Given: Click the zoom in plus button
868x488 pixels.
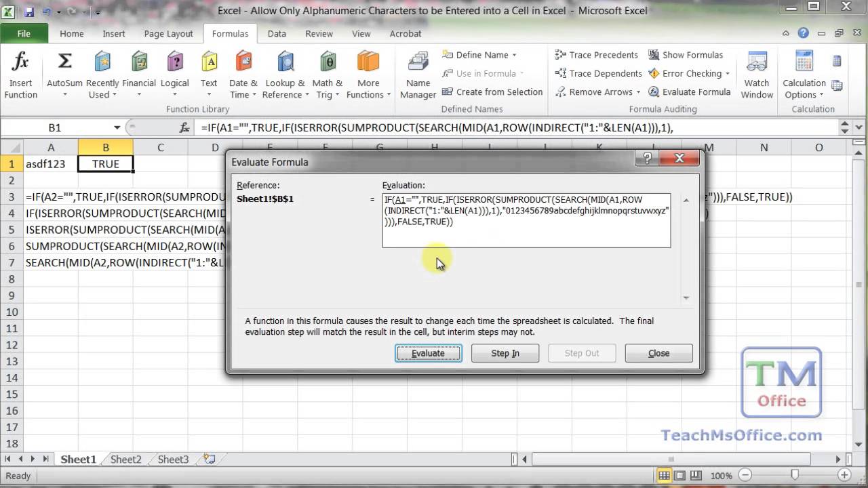Looking at the screenshot, I should tap(846, 476).
